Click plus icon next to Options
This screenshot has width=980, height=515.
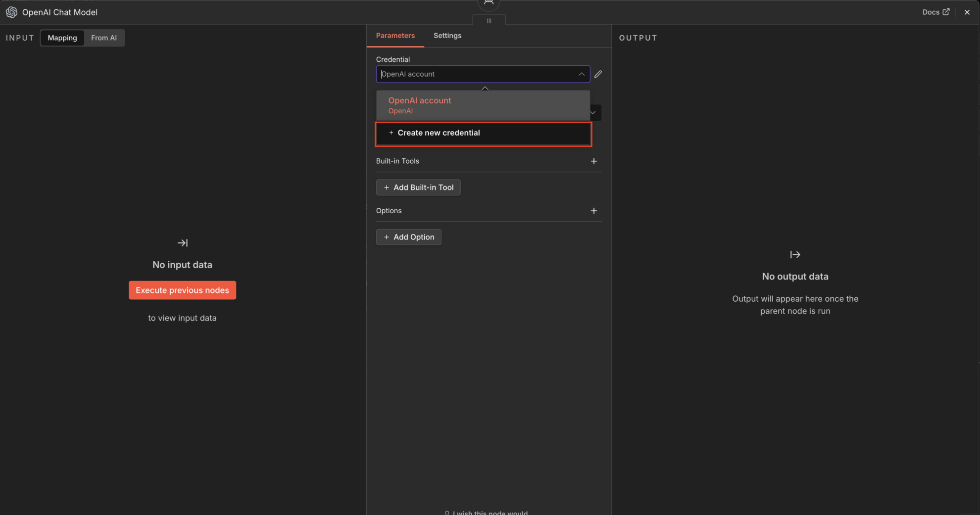pos(594,211)
